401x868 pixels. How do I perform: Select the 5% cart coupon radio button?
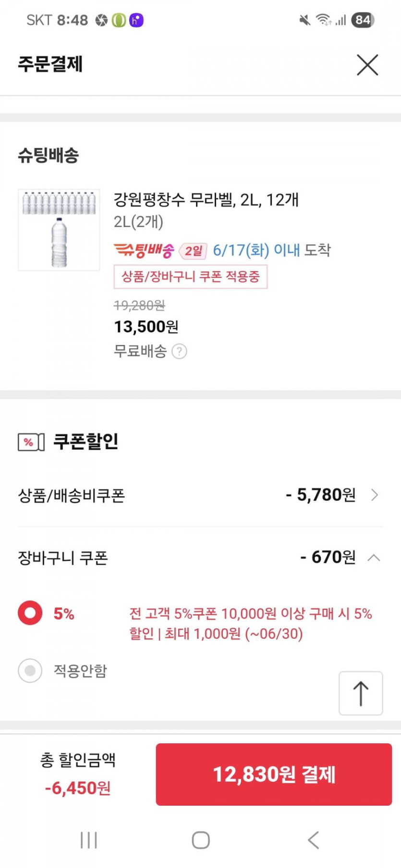tap(30, 613)
